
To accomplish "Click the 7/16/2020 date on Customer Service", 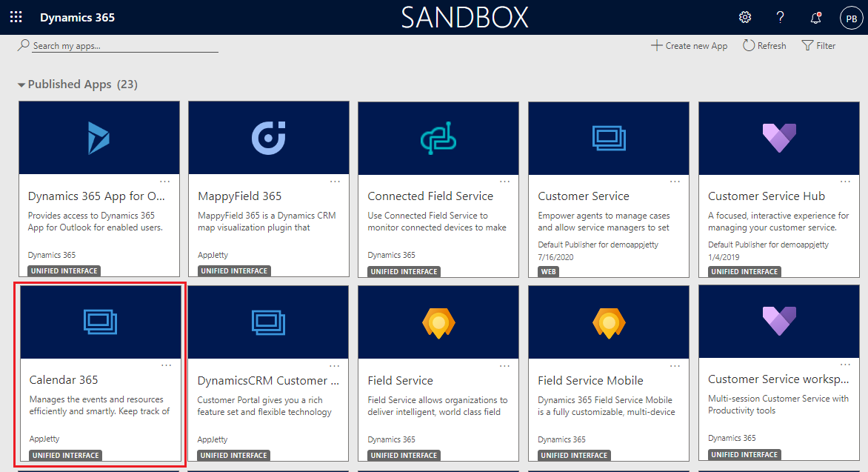I will (x=555, y=257).
